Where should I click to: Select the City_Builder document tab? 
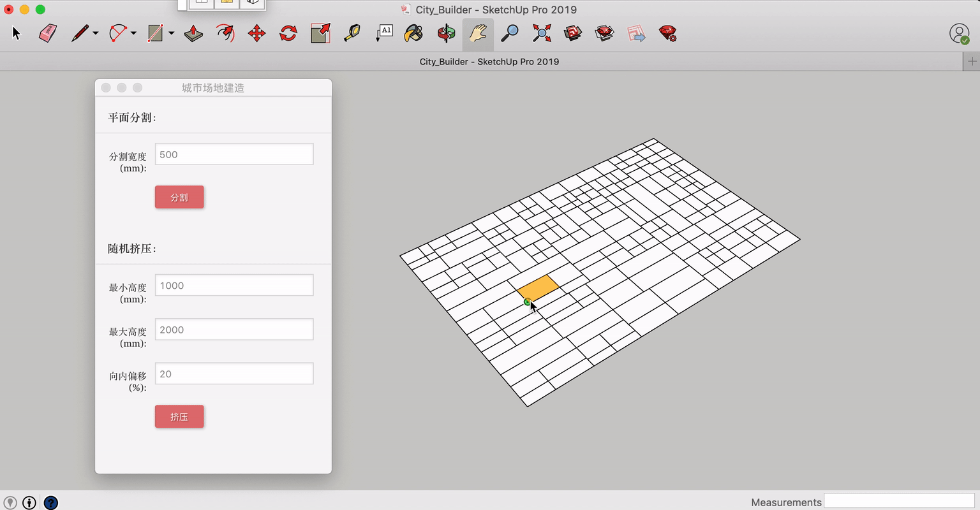point(489,61)
